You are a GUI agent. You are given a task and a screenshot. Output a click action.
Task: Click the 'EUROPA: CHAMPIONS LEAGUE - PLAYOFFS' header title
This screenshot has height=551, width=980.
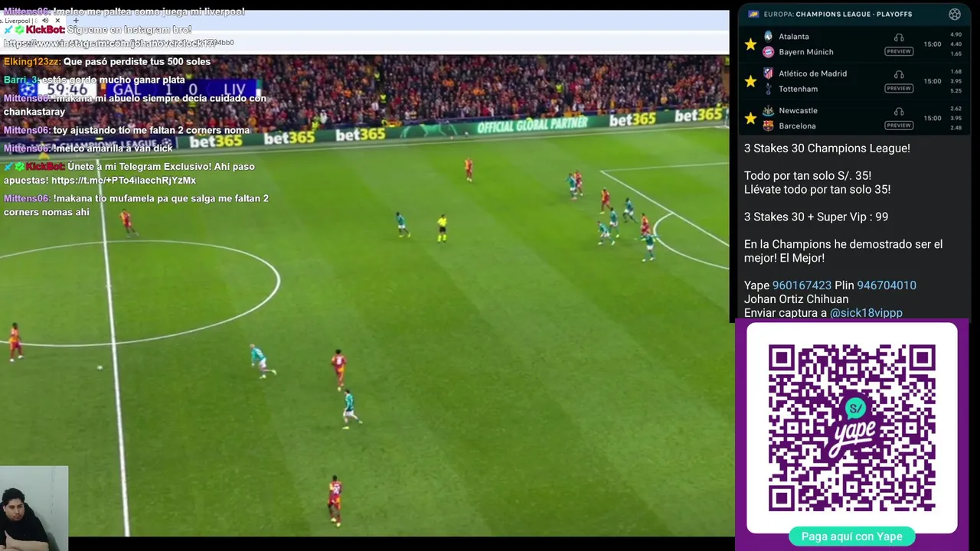(838, 14)
